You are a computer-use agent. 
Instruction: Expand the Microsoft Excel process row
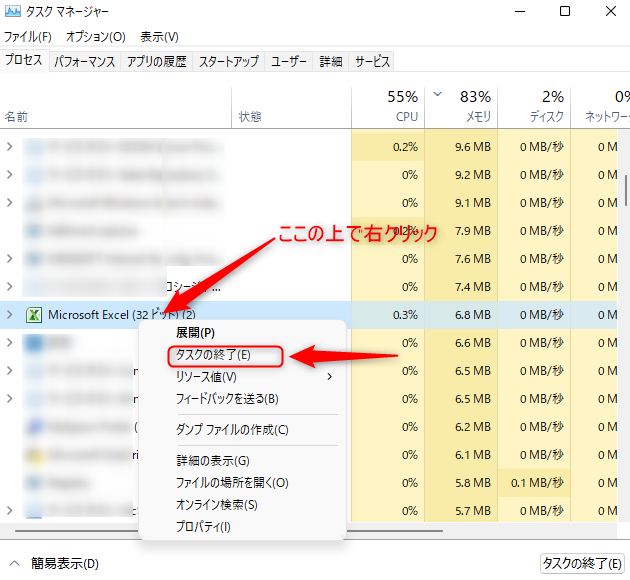10,315
